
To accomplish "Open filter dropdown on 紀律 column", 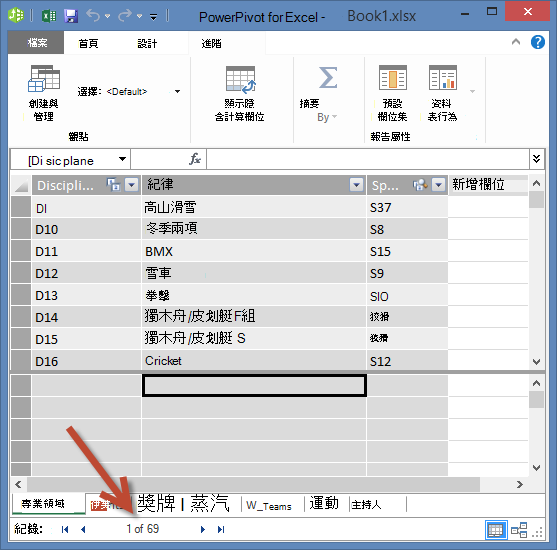I will pos(356,185).
